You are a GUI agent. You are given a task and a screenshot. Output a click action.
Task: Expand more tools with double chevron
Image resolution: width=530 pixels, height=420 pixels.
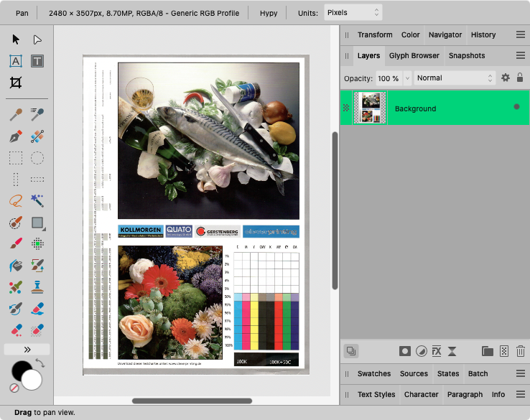27,350
